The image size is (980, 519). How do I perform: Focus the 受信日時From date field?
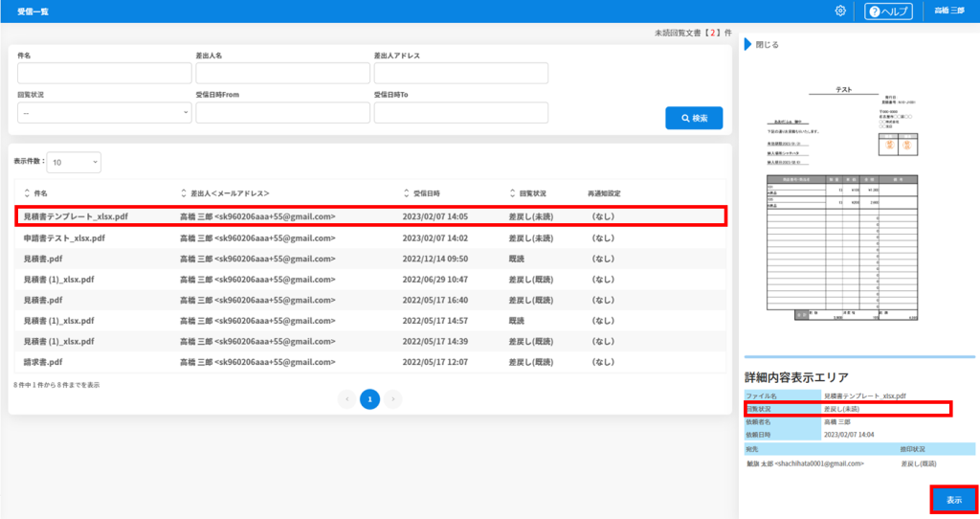(x=282, y=113)
